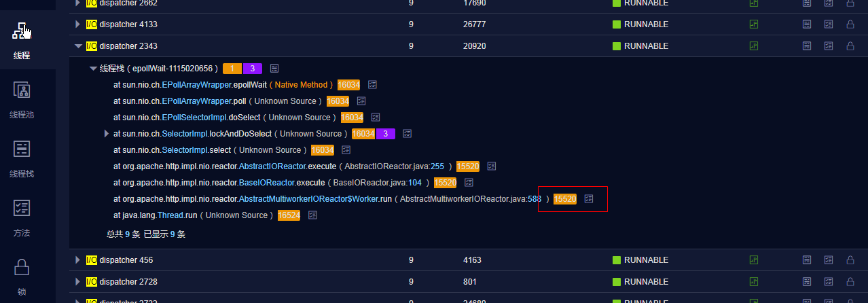Click the purple 3 badge on the lockAndDoSelect line

[386, 134]
